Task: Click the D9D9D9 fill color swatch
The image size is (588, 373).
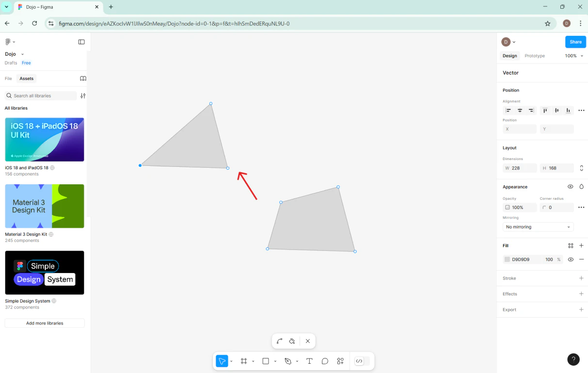Action: (x=507, y=259)
